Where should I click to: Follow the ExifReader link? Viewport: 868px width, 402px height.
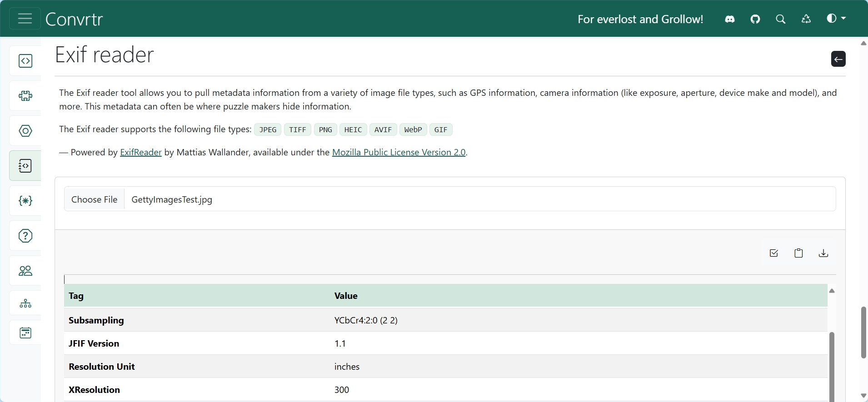(x=140, y=152)
